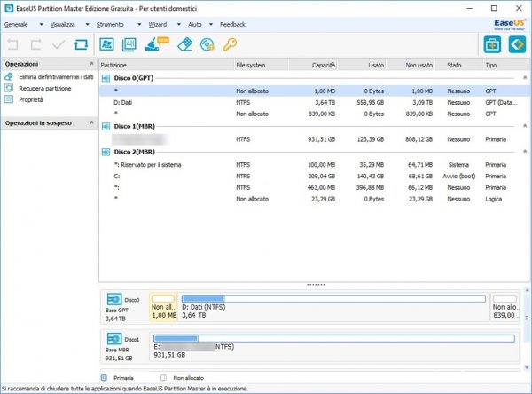Viewport: 532px width, 394px height.
Task: Click the Proprietà icon in Operazioni
Action: pos(9,99)
